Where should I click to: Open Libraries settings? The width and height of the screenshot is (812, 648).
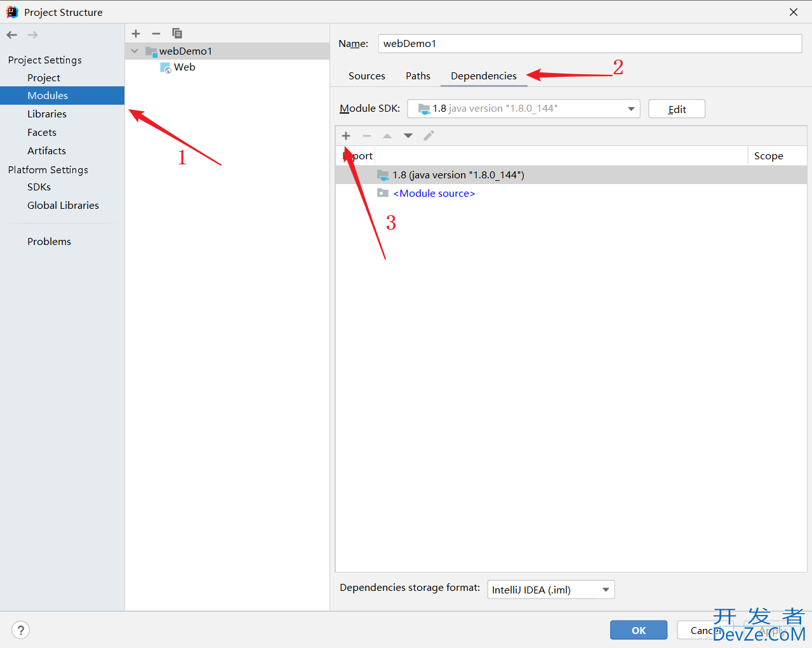coord(47,114)
